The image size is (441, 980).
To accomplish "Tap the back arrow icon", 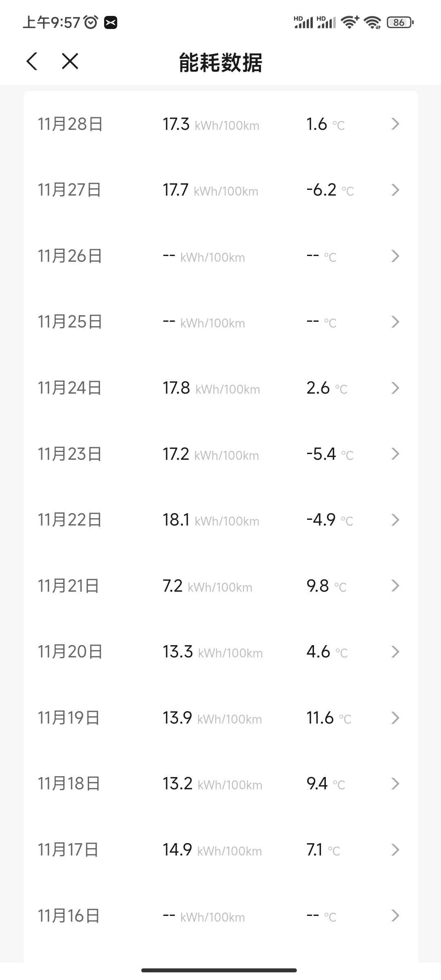I will pyautogui.click(x=32, y=62).
